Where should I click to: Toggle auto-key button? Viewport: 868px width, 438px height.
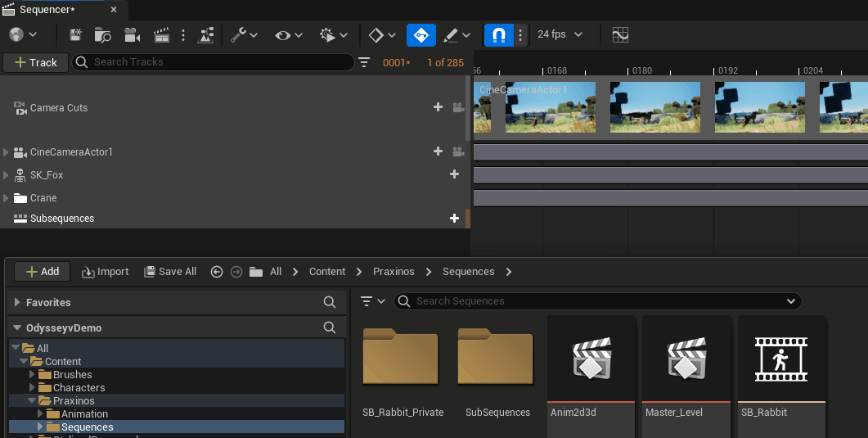click(x=421, y=35)
